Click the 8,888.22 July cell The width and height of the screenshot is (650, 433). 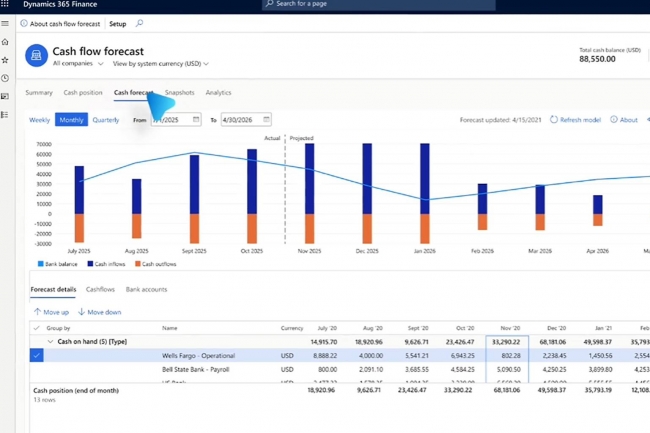(x=325, y=356)
